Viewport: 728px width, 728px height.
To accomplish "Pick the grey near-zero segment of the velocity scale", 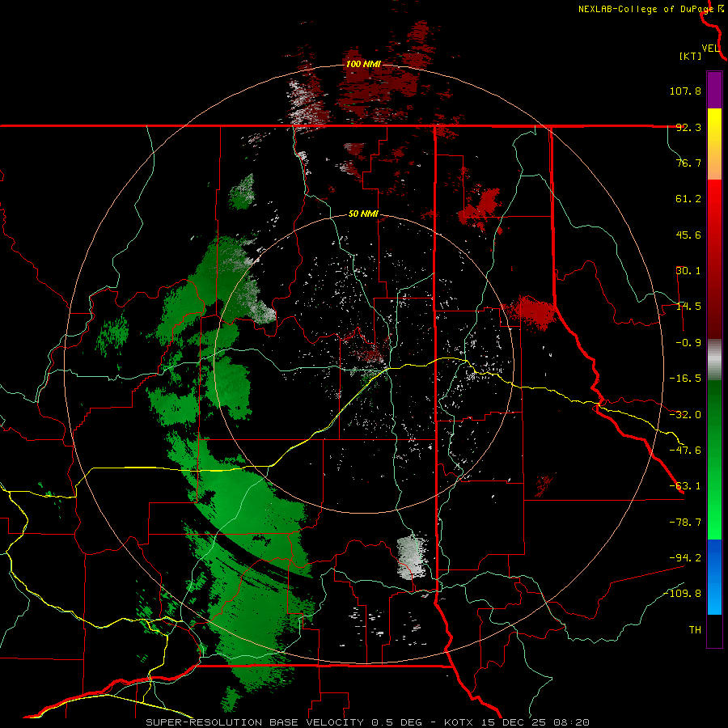I will click(x=714, y=360).
